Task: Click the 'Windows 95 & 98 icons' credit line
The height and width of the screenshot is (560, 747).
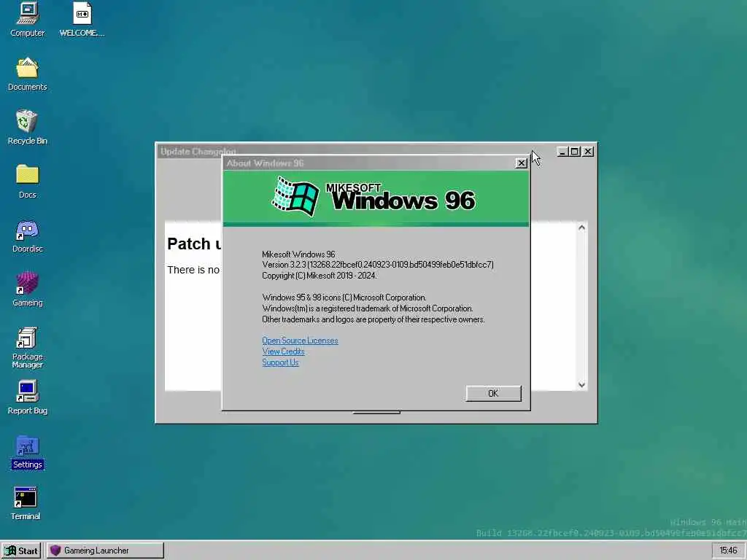Action: coord(344,297)
